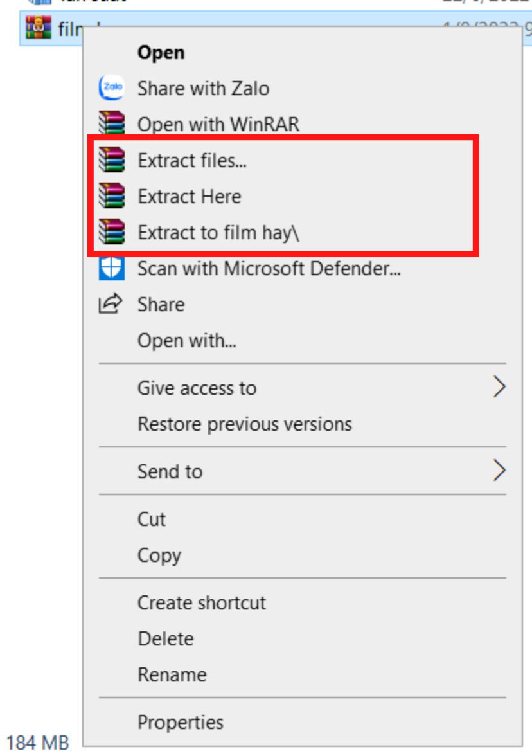Choose Cut from the context menu
Viewport: 532px width, 756px height.
pyautogui.click(x=152, y=519)
